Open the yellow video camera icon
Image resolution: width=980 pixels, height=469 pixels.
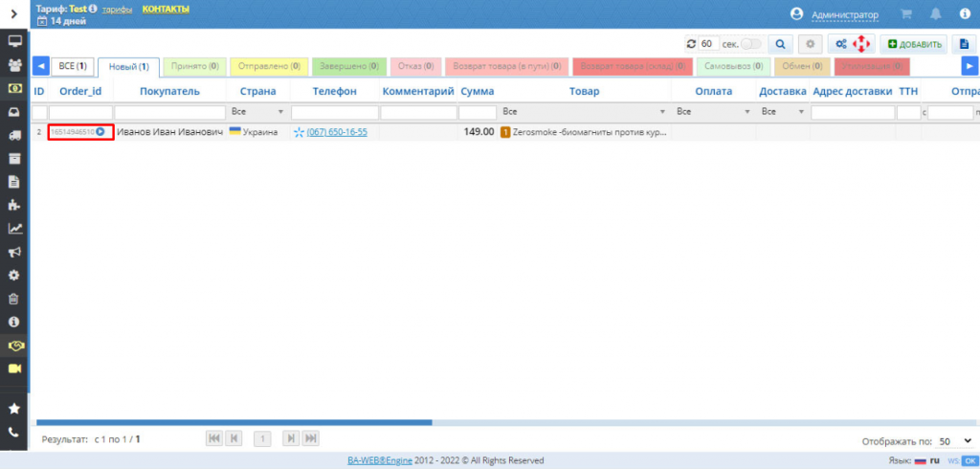point(14,368)
